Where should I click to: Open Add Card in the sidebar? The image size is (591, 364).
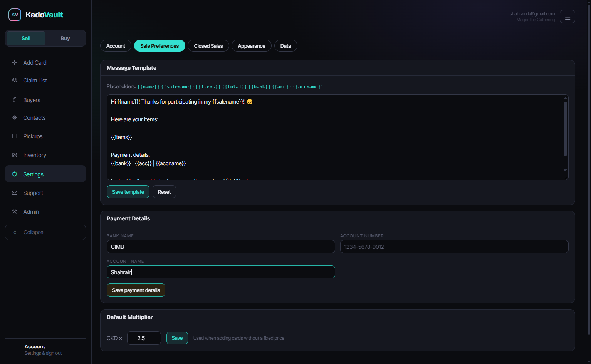coord(45,62)
